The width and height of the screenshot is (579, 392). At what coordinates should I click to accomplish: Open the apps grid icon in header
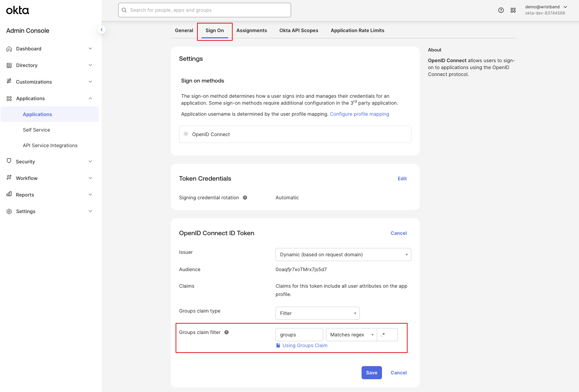[513, 10]
